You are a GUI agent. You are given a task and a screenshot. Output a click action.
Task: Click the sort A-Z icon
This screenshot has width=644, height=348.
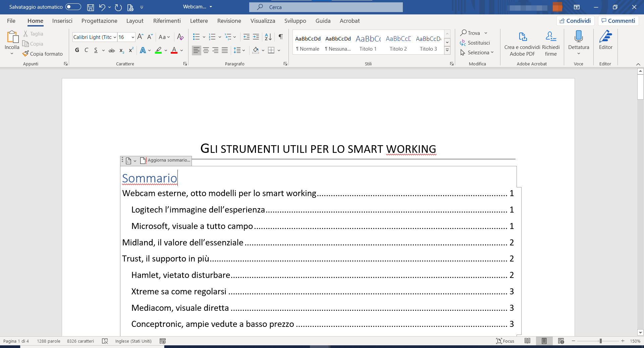coord(268,37)
